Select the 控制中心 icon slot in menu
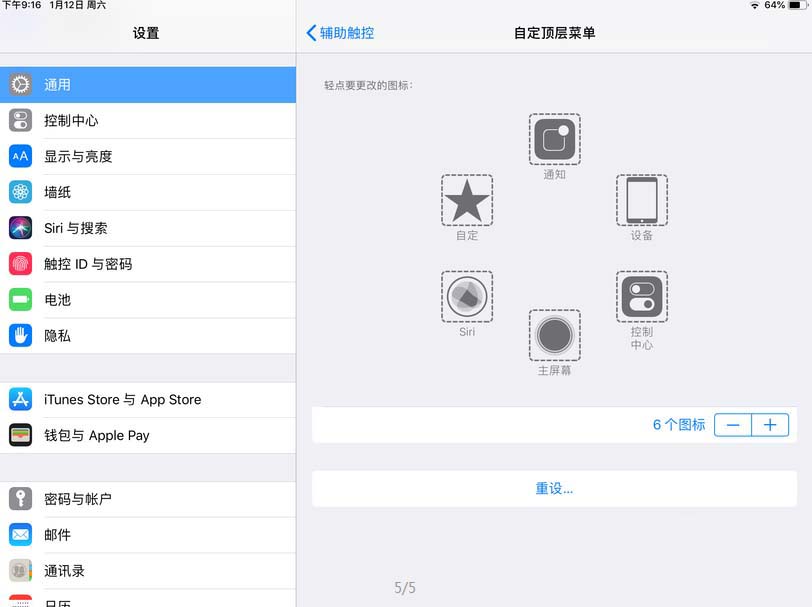The image size is (812, 607). pos(642,297)
